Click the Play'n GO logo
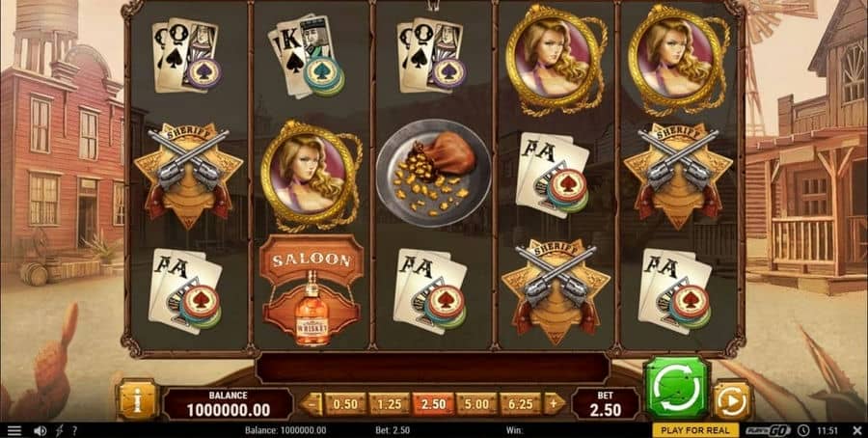The image size is (868, 438). pos(767,431)
